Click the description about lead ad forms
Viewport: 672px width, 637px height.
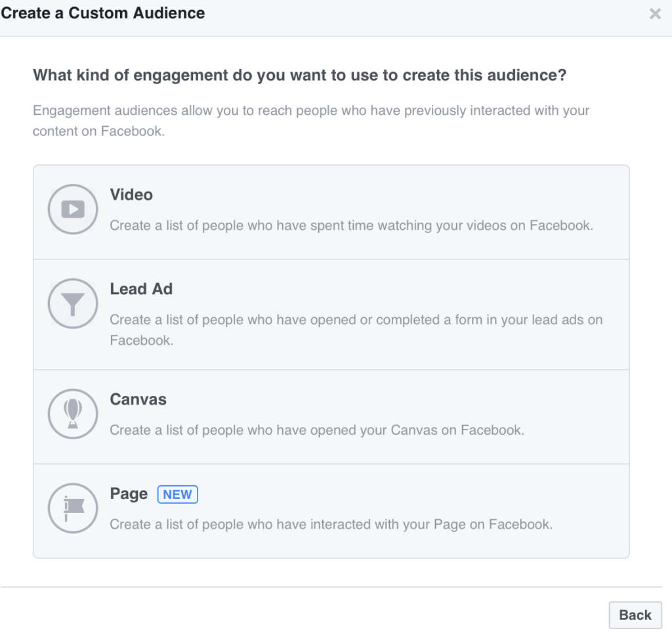pyautogui.click(x=356, y=330)
